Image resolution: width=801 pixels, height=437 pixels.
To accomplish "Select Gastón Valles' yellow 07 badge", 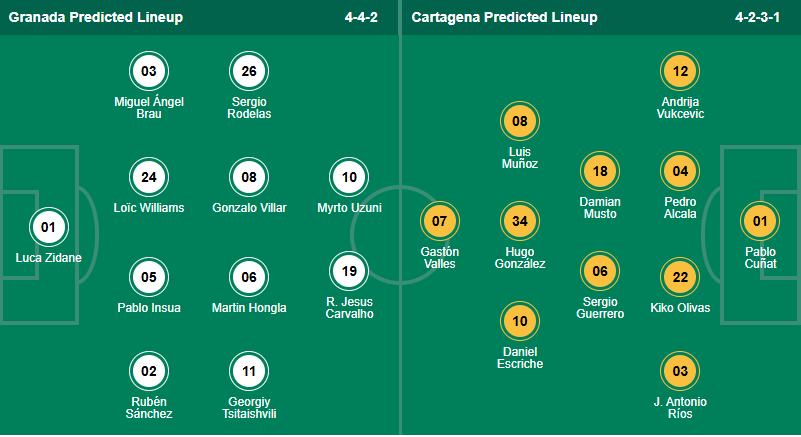I will pos(440,221).
